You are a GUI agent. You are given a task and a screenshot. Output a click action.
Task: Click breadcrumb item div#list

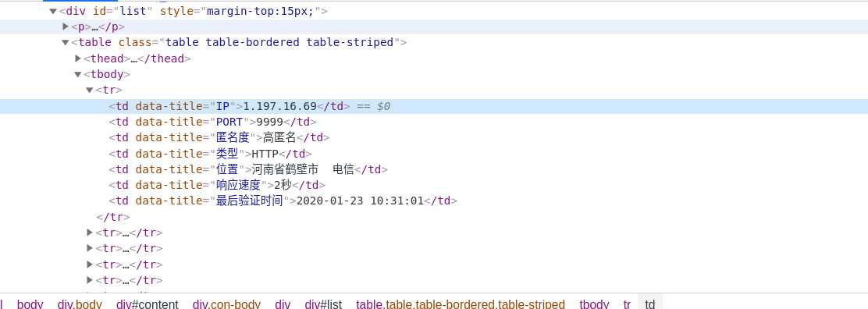[323, 304]
